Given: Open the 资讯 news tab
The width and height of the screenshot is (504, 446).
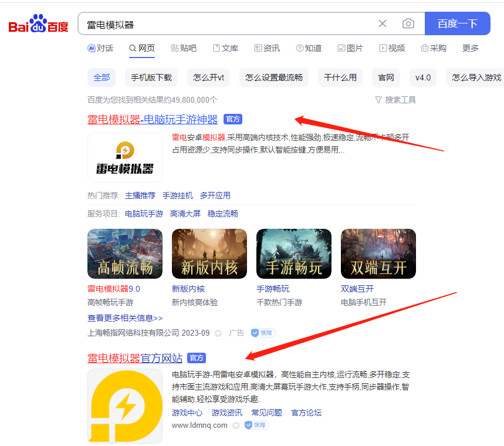Looking at the screenshot, I should coord(267,48).
